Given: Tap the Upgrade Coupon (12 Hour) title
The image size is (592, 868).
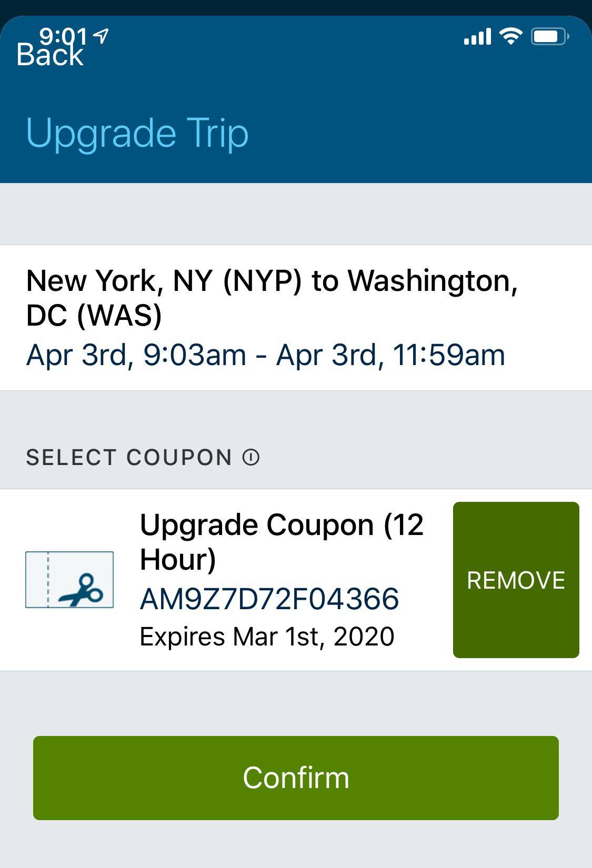Looking at the screenshot, I should (282, 541).
